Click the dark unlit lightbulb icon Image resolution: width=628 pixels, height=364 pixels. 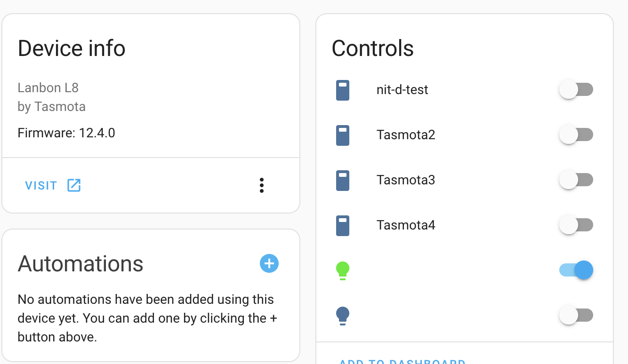[x=342, y=316]
